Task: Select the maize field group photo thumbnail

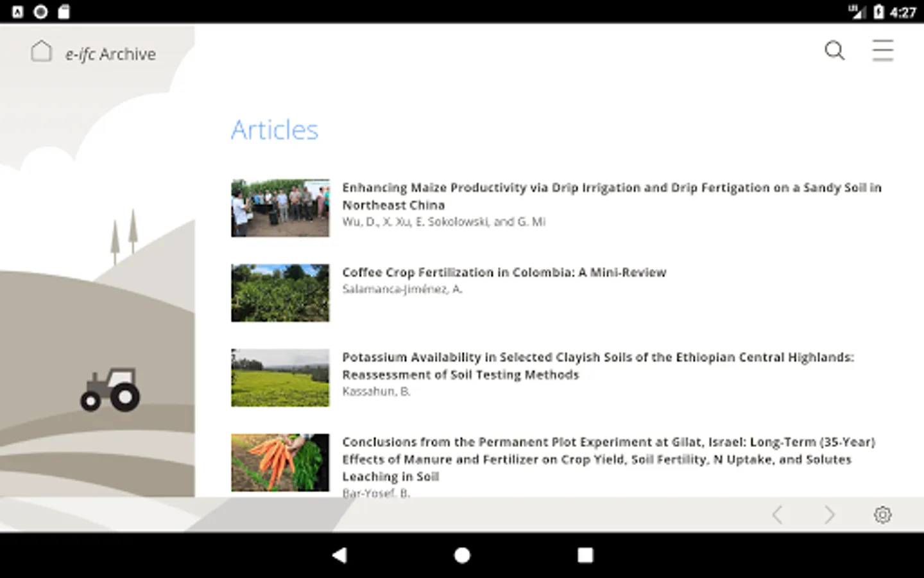Action: [x=280, y=208]
